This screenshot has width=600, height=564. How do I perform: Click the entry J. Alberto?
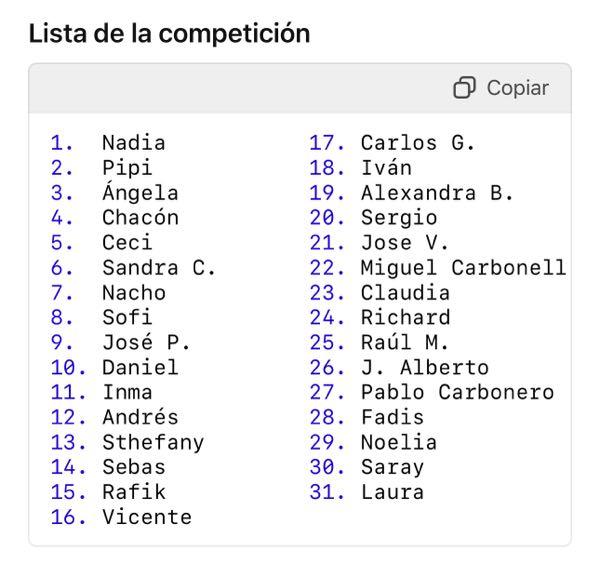point(424,368)
